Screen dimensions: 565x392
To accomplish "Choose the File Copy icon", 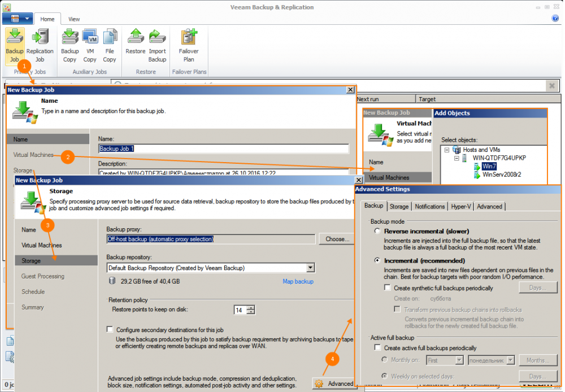I will pyautogui.click(x=110, y=46).
